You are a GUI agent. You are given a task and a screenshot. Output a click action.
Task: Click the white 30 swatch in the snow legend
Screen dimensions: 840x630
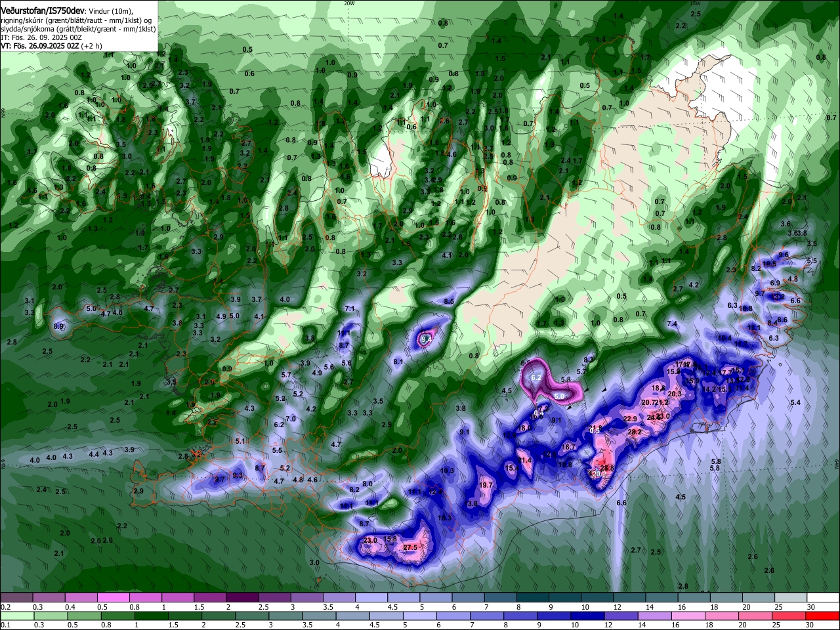[x=823, y=597]
